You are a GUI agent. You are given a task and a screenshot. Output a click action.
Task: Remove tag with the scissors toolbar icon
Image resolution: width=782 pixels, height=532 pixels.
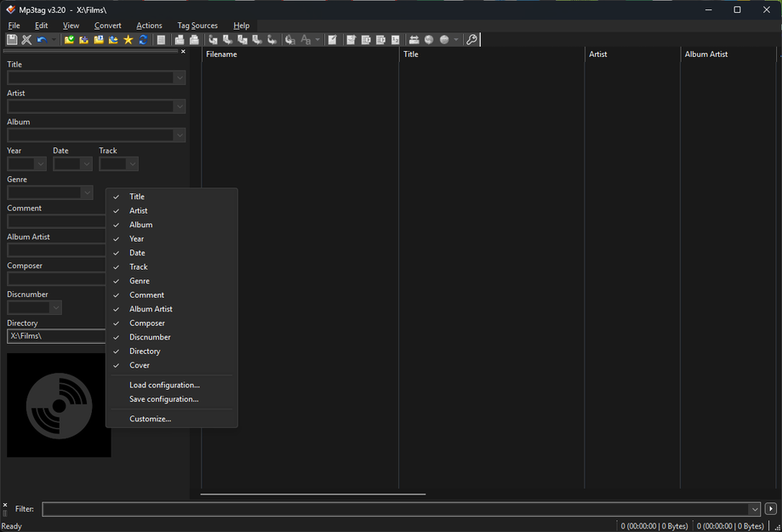pos(26,39)
